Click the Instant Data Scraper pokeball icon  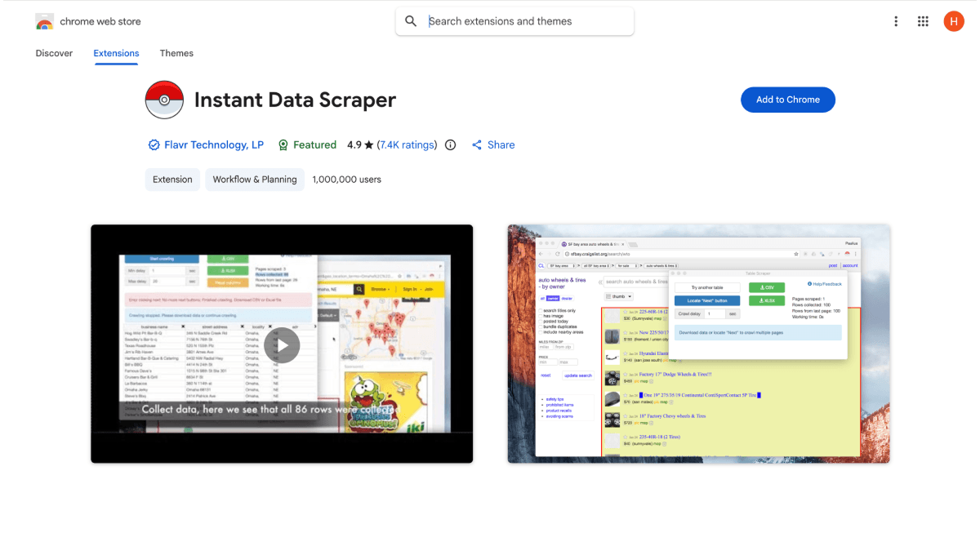pos(164,100)
